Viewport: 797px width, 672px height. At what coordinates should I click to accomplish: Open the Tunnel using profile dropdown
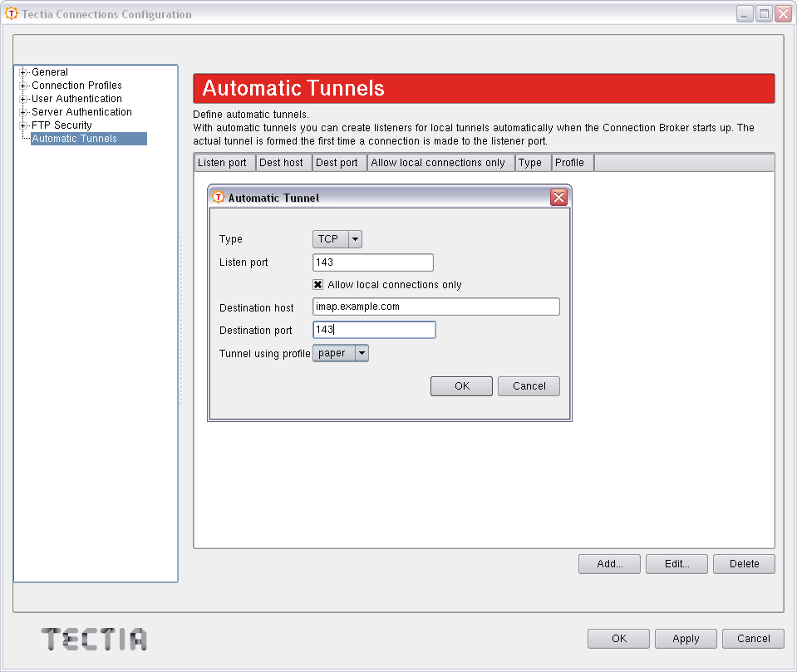361,353
